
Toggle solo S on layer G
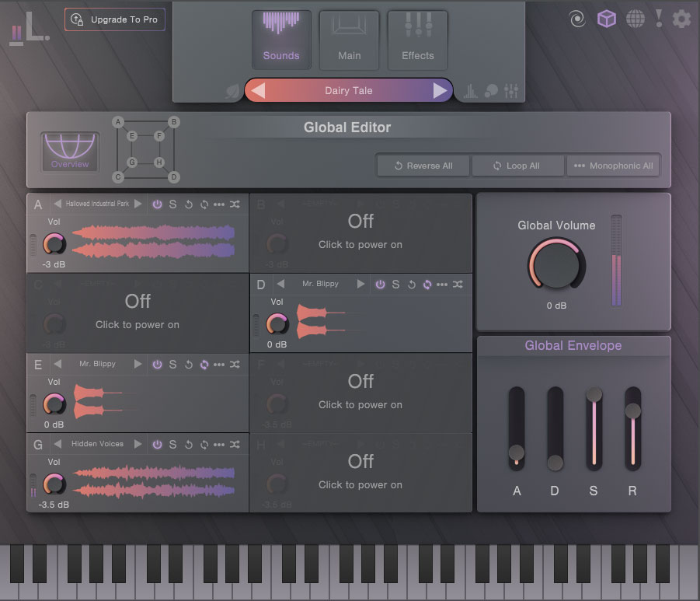click(x=172, y=445)
